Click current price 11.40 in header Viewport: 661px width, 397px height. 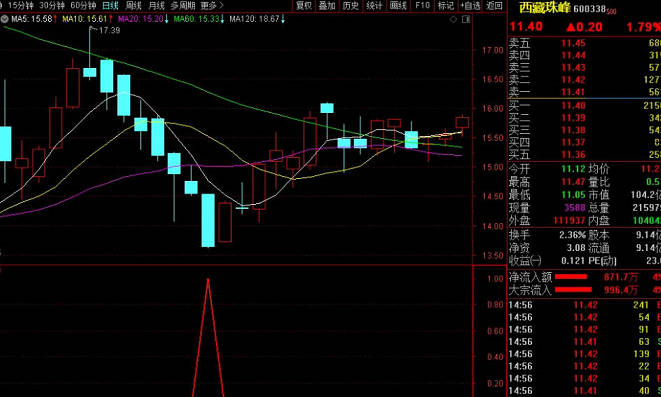point(526,27)
